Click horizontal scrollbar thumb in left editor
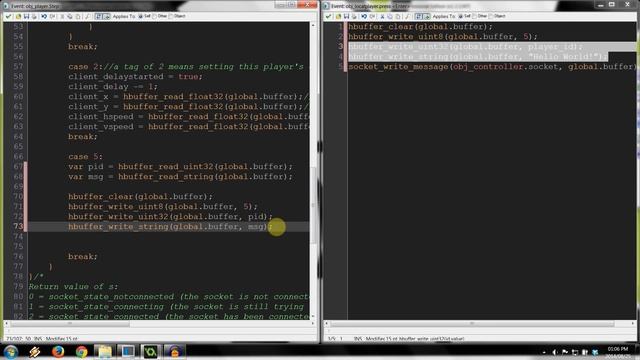This screenshot has width=640, height=360. [x=70, y=324]
